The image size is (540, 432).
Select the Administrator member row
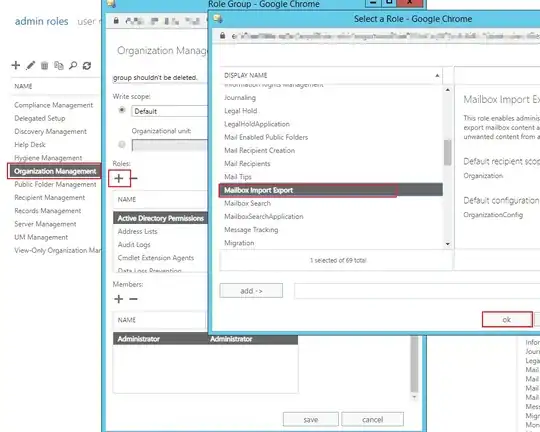click(x=205, y=339)
